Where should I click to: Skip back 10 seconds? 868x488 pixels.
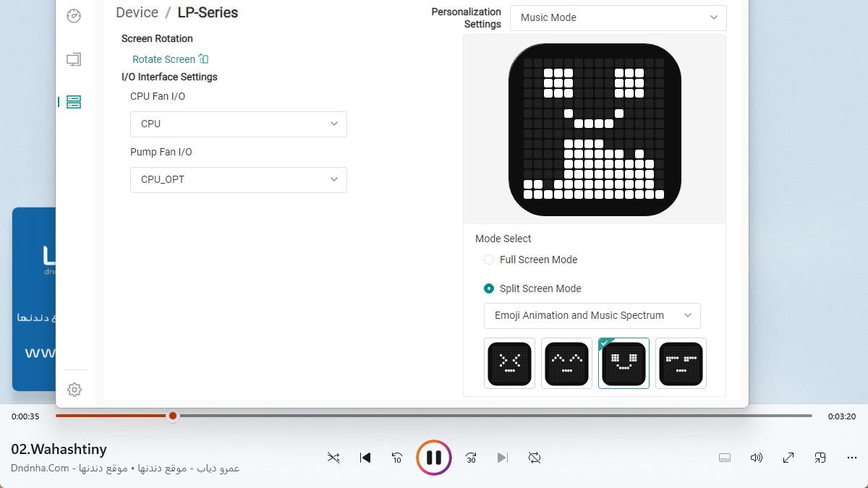click(x=397, y=458)
